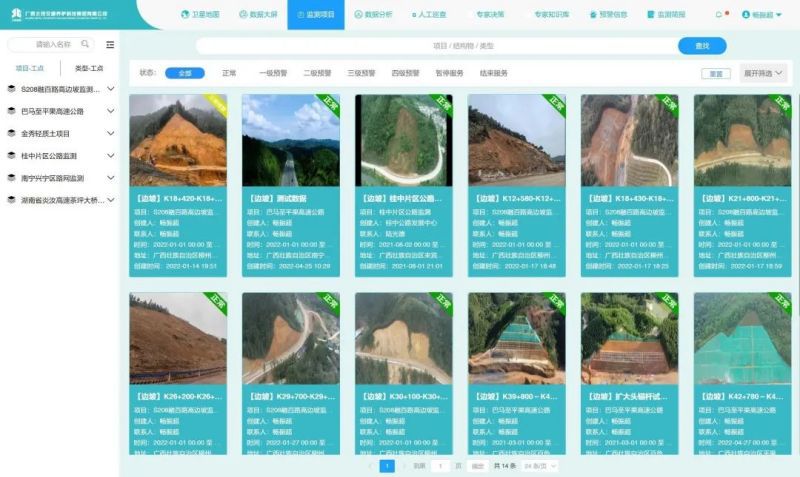Open 卫星地图 satellite map page
The height and width of the screenshot is (477, 800).
tap(200, 15)
